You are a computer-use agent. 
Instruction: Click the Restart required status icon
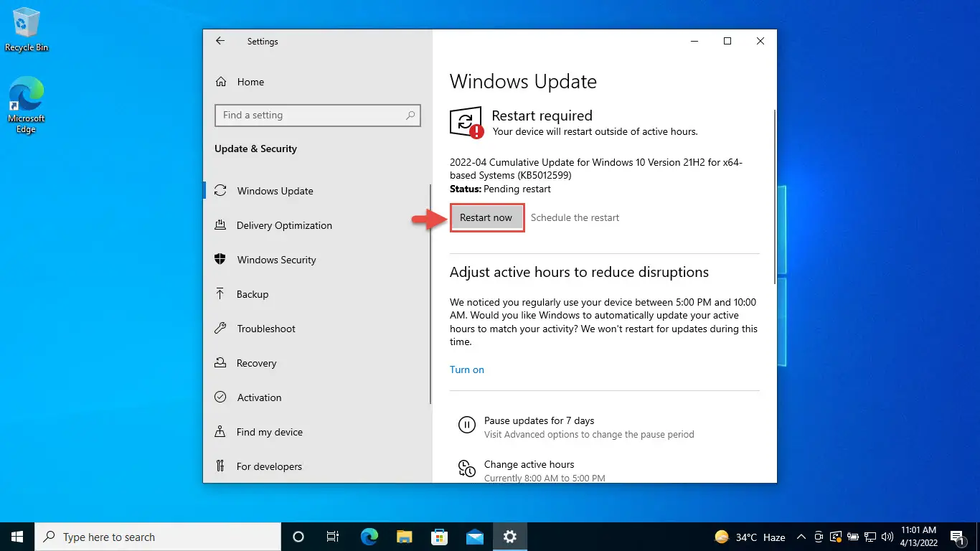(x=466, y=123)
